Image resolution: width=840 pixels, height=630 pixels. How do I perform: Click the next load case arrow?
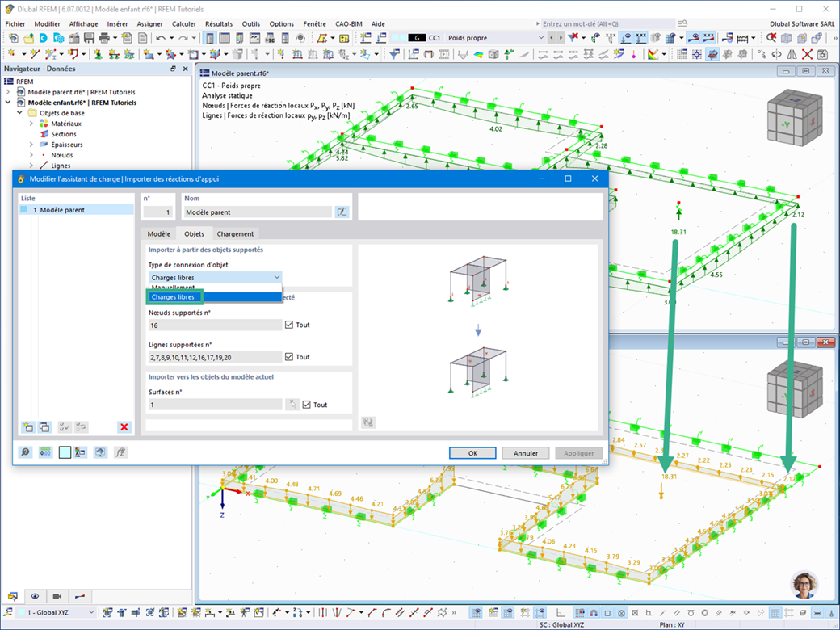[x=561, y=38]
